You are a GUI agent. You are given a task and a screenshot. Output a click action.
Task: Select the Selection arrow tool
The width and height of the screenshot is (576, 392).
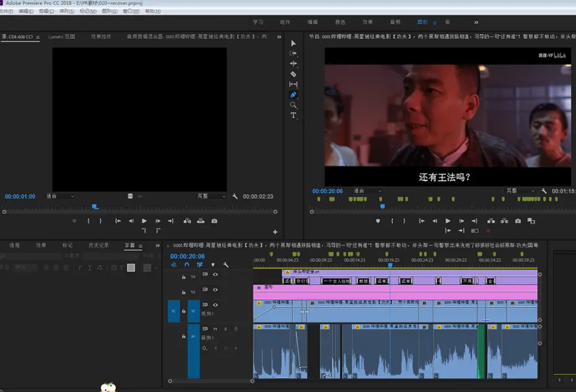(x=293, y=43)
